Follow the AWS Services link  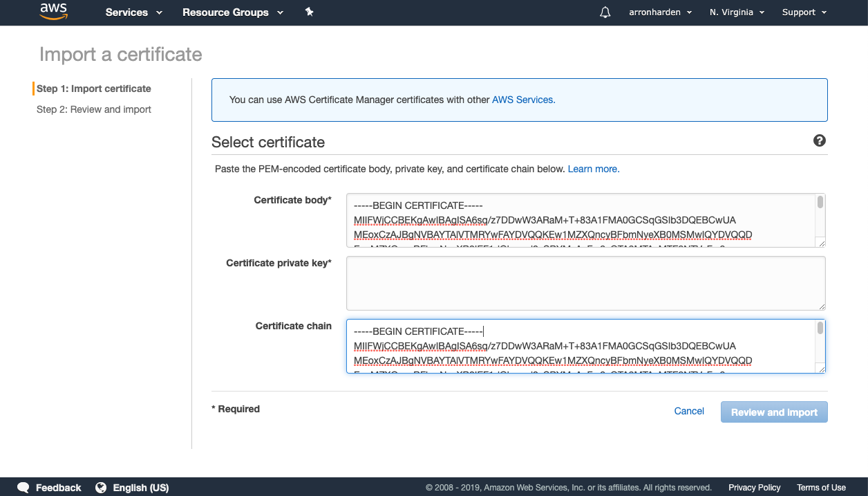(522, 100)
